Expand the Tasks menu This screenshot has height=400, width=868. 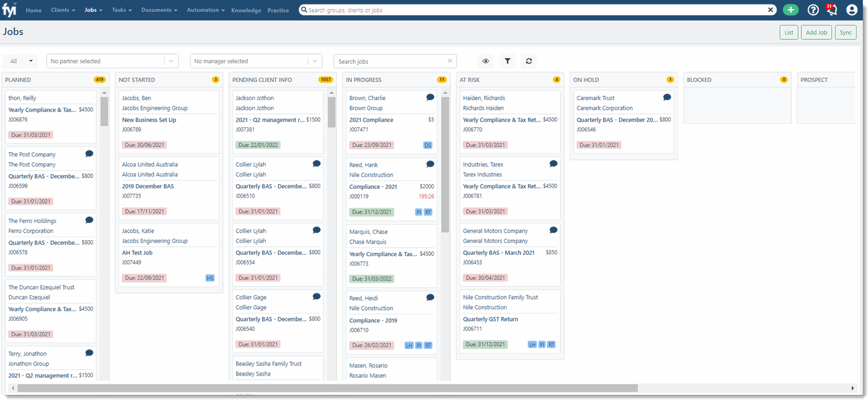[x=122, y=10]
